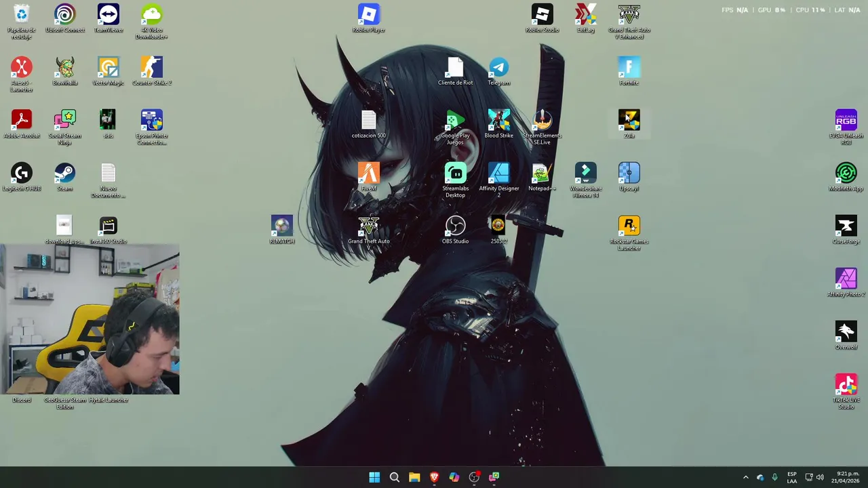The width and height of the screenshot is (868, 488).
Task: Select the Google Play Juegos shortcut
Action: click(x=456, y=127)
